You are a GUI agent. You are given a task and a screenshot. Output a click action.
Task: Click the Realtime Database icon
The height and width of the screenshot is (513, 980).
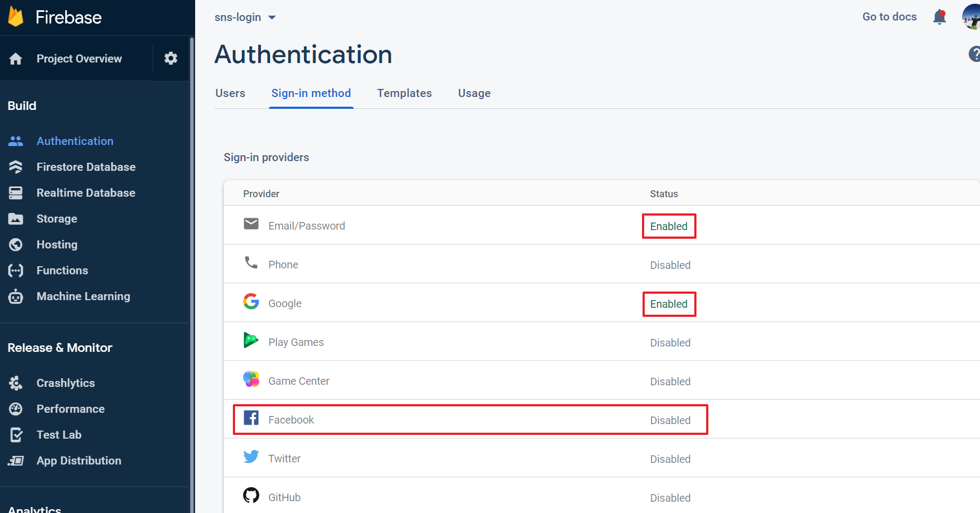16,193
